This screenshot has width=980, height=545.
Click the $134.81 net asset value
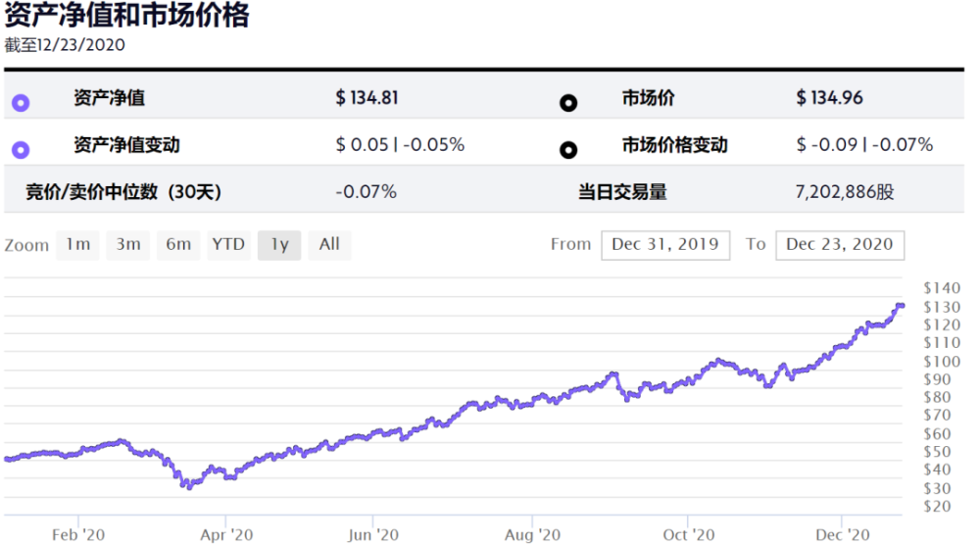coord(367,98)
